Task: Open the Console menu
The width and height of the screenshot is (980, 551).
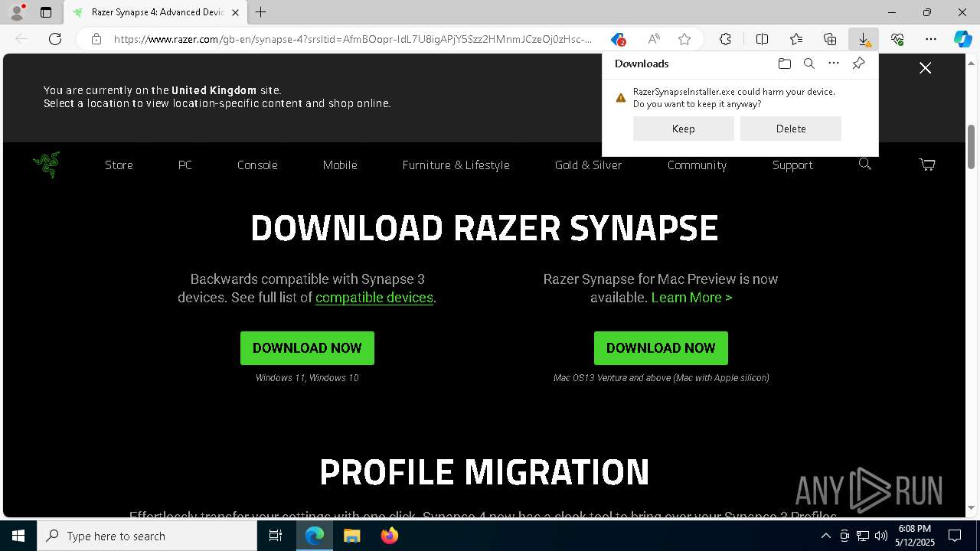Action: 257,165
